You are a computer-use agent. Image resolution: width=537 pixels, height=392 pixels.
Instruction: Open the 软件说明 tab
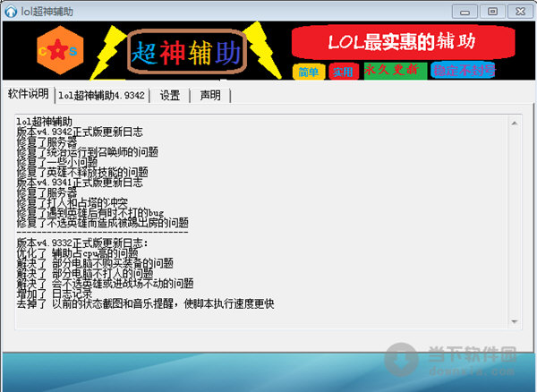(29, 94)
